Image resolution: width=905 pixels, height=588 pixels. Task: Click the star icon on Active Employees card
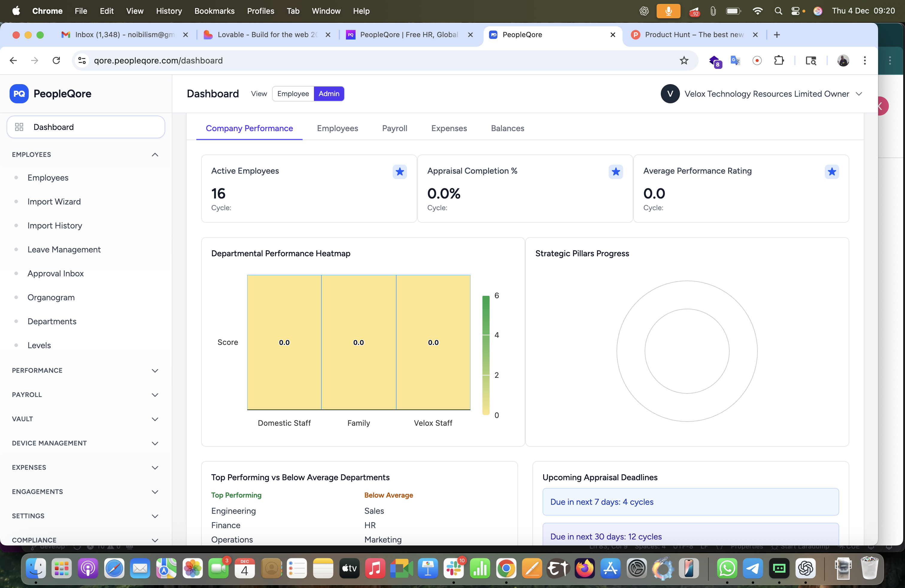tap(400, 172)
